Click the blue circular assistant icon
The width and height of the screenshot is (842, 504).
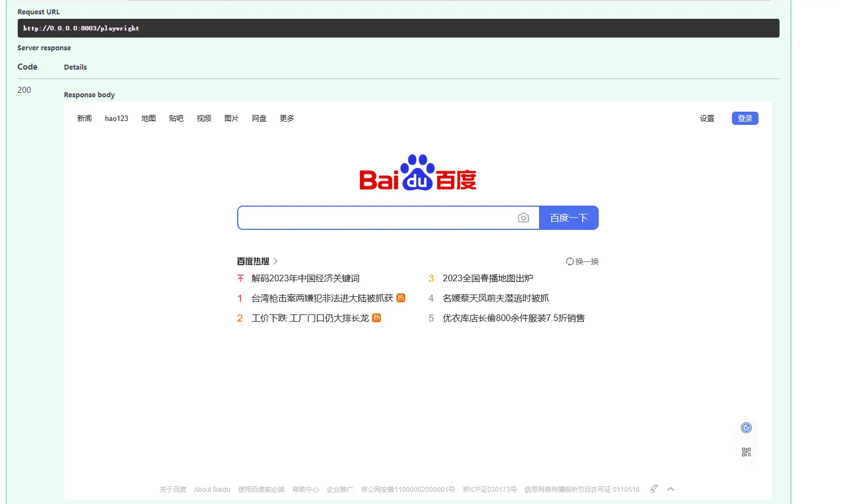[746, 428]
